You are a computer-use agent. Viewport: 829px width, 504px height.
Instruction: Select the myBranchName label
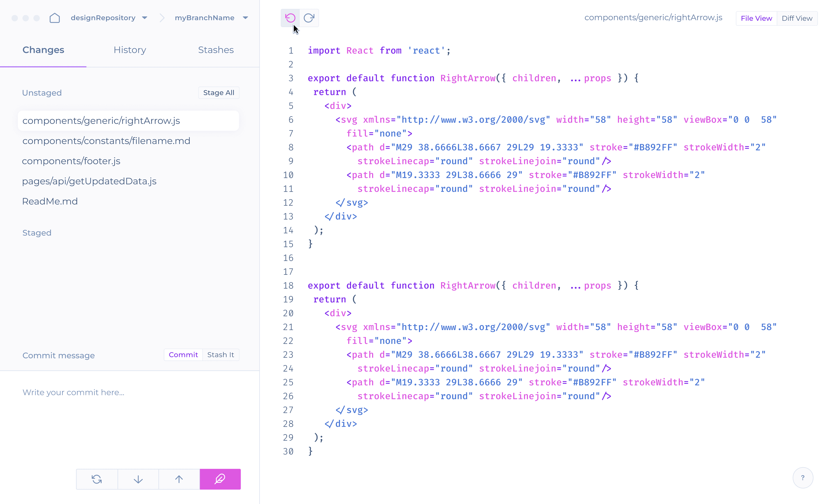point(205,18)
